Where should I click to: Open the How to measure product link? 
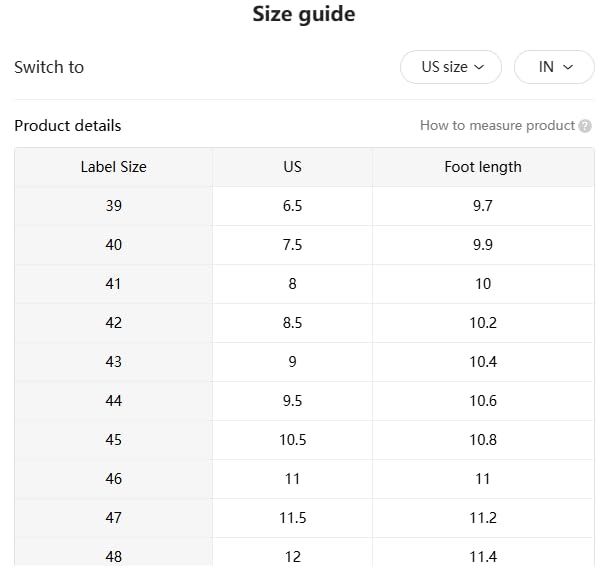497,126
